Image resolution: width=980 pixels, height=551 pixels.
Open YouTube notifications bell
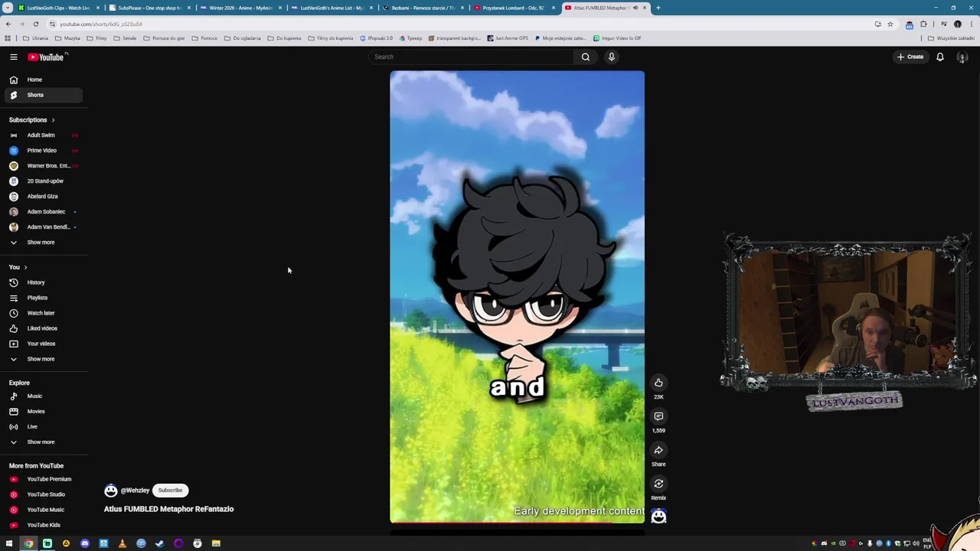(x=940, y=57)
